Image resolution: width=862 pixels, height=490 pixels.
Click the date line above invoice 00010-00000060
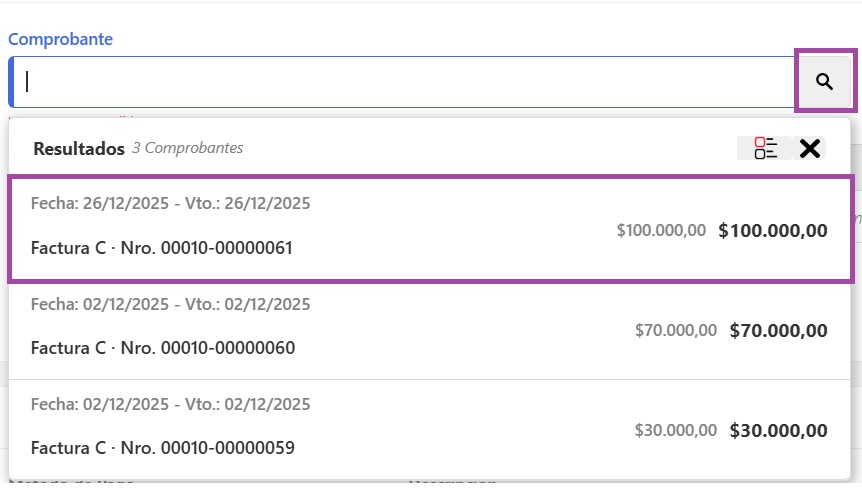click(170, 304)
